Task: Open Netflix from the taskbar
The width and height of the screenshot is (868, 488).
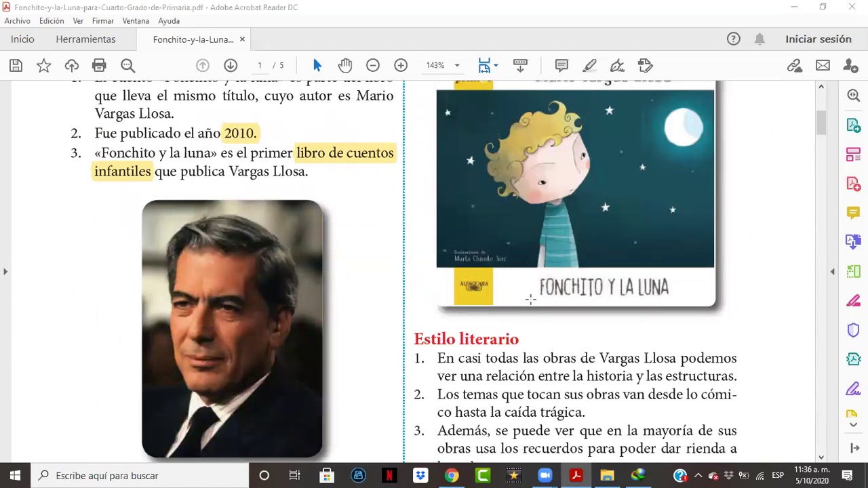Action: coord(389,475)
